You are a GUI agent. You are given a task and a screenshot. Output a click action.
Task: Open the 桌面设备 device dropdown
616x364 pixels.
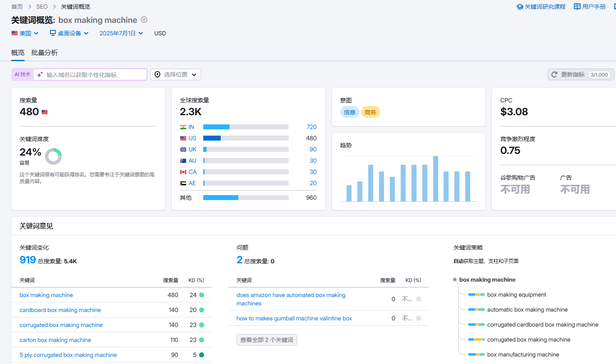coord(69,33)
